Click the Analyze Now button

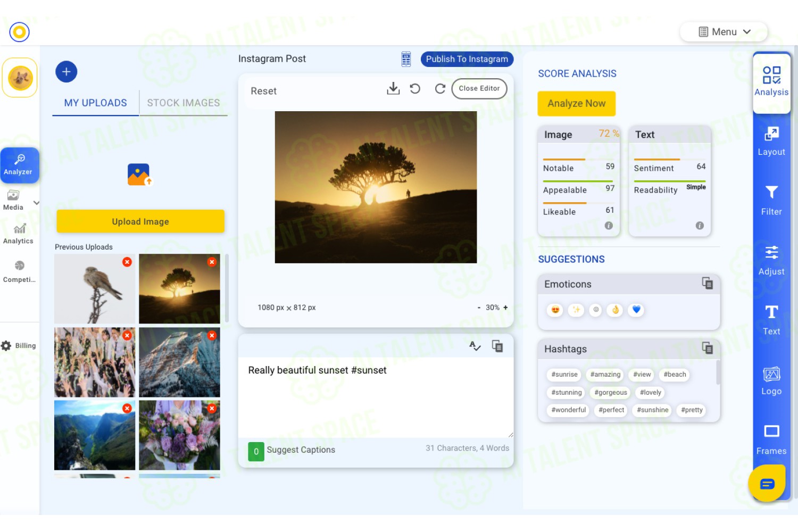point(577,103)
